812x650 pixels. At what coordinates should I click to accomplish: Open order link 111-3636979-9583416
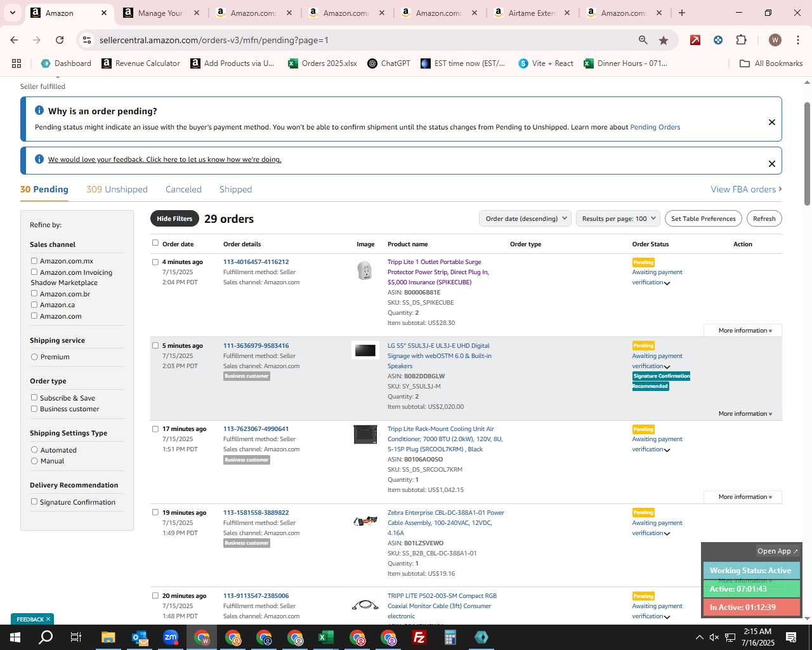pyautogui.click(x=256, y=346)
